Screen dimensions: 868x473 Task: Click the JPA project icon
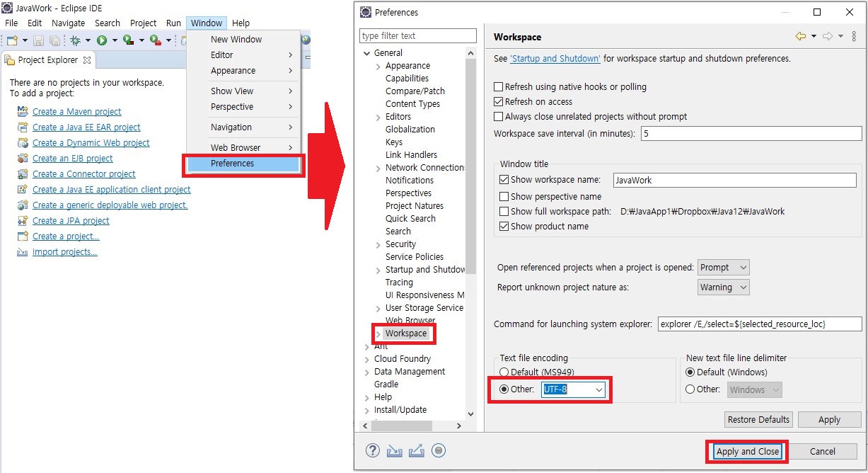pos(23,220)
